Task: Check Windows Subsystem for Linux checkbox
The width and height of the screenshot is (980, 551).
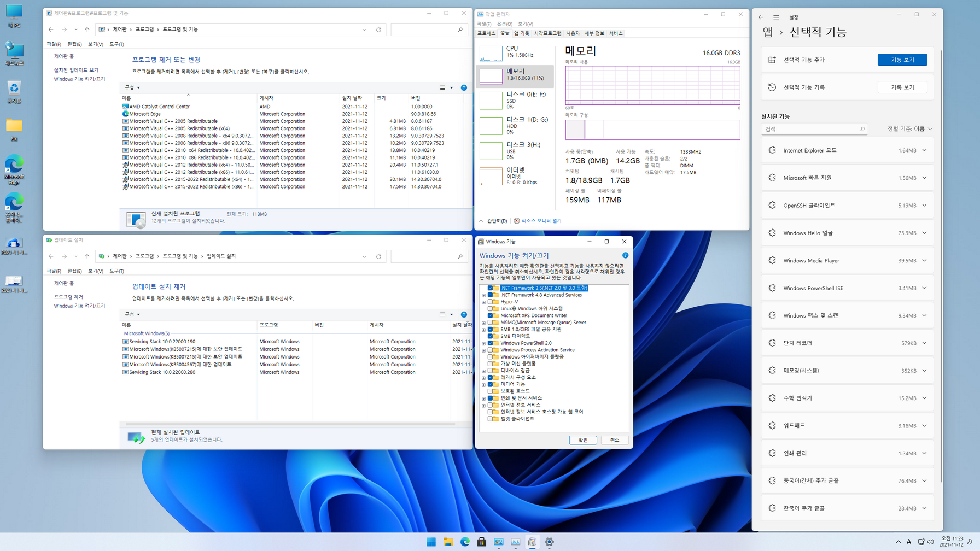Action: [x=490, y=308]
